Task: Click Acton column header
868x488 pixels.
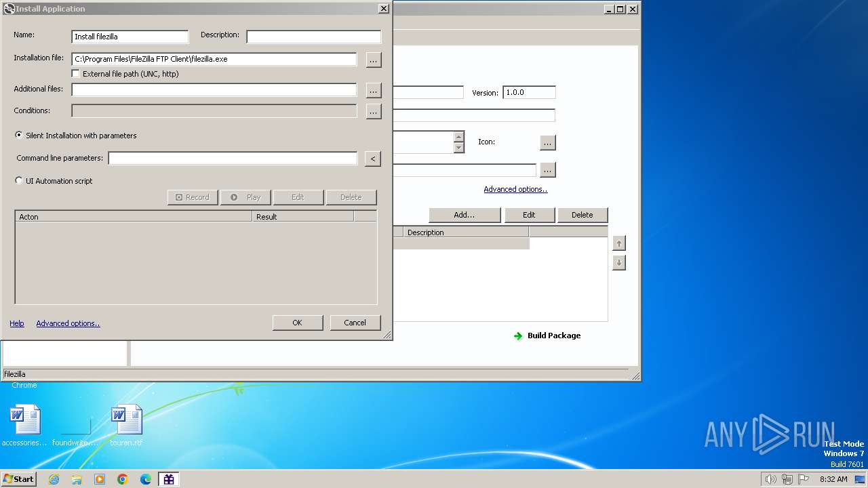Action: point(134,217)
